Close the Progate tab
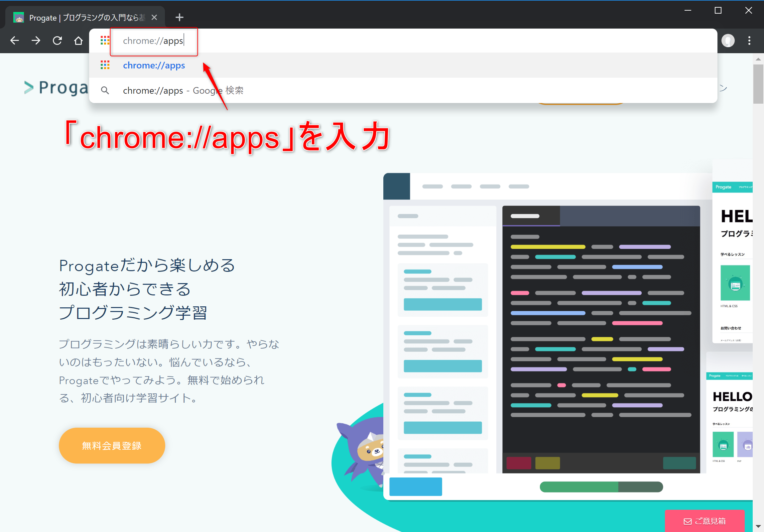 154,17
